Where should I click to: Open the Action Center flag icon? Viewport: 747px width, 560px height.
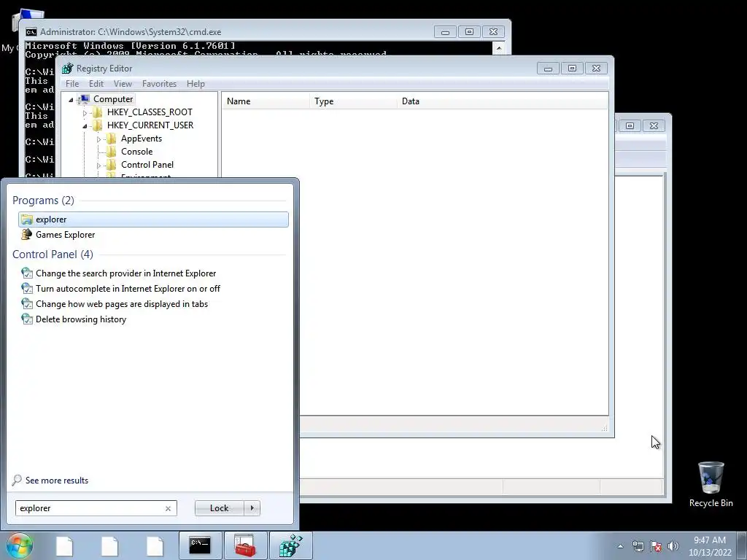point(656,546)
